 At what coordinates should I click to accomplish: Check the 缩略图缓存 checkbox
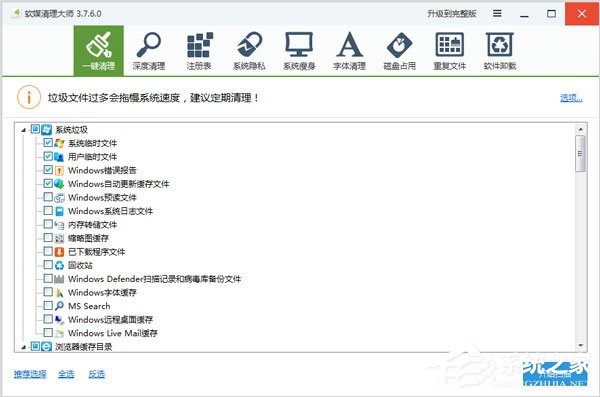[48, 238]
